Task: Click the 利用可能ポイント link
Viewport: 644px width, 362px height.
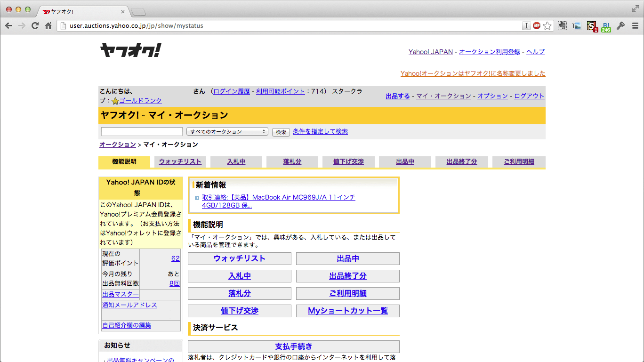Action: pyautogui.click(x=281, y=91)
